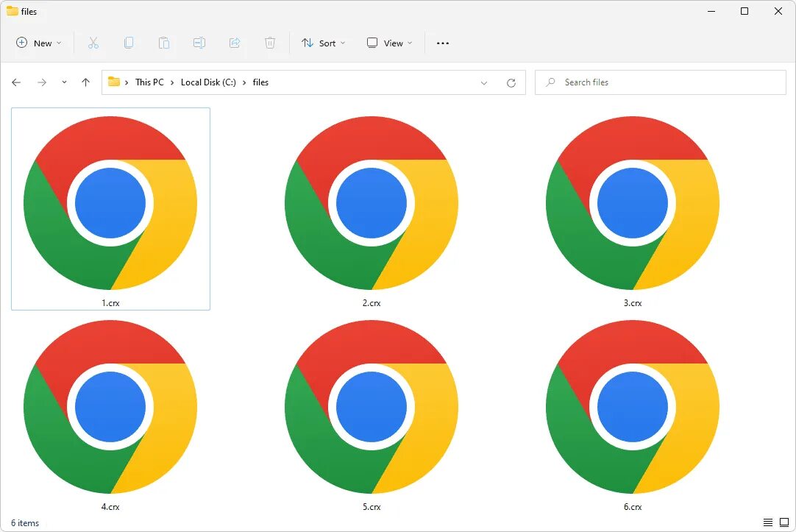Click the 3.crx file name

pos(633,303)
